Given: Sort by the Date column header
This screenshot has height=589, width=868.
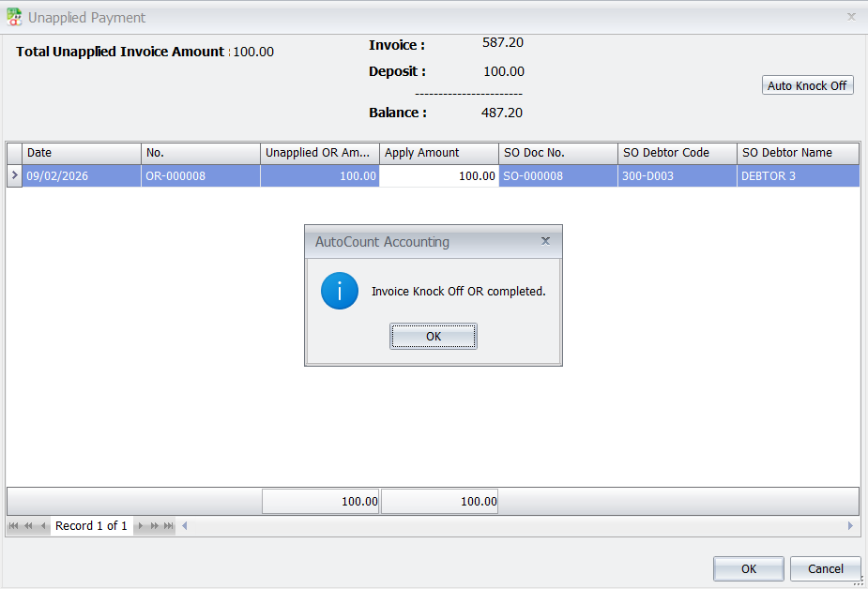Looking at the screenshot, I should (82, 153).
